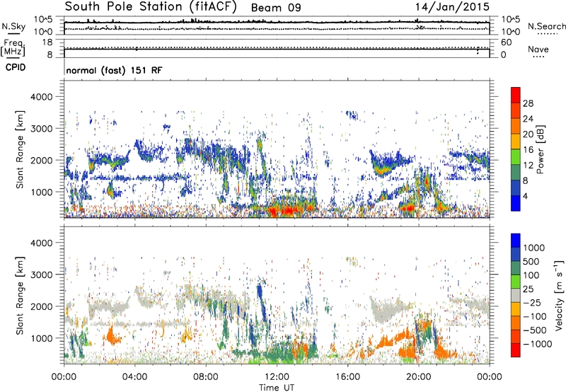Screen dimensions: 566x392
Task: Click the "24" label on the power colorbar
Action: click(528, 119)
